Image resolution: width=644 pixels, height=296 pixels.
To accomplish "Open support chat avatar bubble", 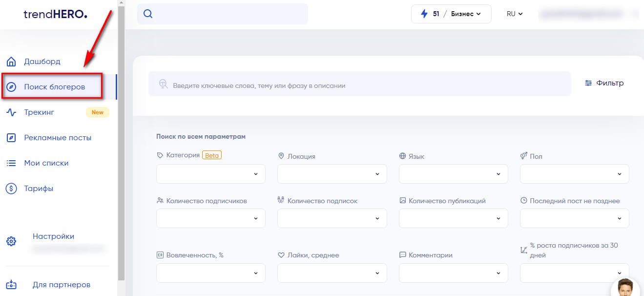I will 625,288.
